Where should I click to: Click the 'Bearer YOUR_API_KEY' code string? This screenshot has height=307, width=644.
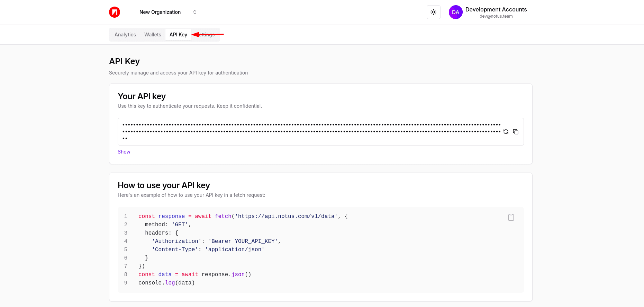pos(244,241)
